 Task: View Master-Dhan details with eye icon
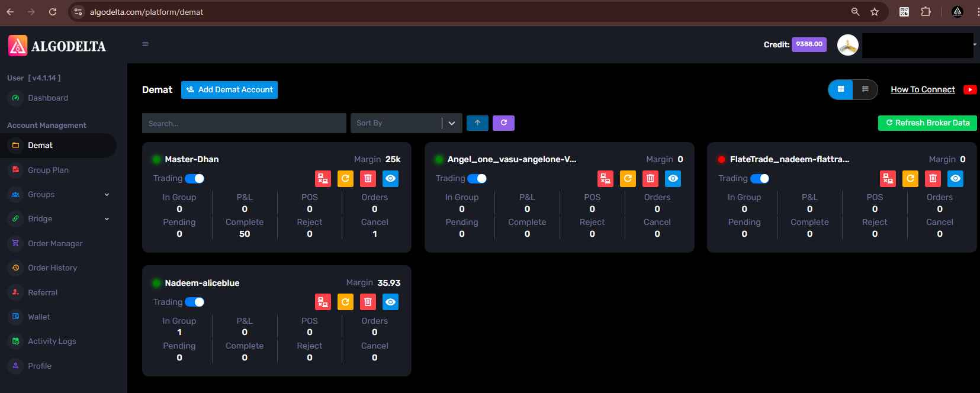(390, 179)
